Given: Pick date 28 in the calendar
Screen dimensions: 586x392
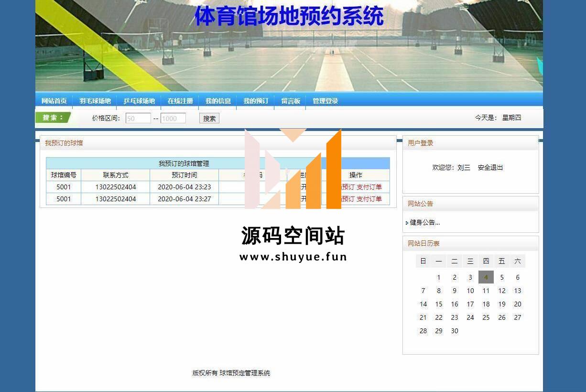Looking at the screenshot, I should pyautogui.click(x=423, y=331).
